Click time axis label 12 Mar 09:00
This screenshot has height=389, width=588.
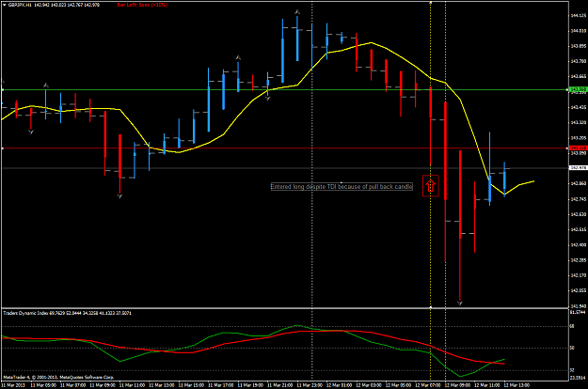click(457, 385)
